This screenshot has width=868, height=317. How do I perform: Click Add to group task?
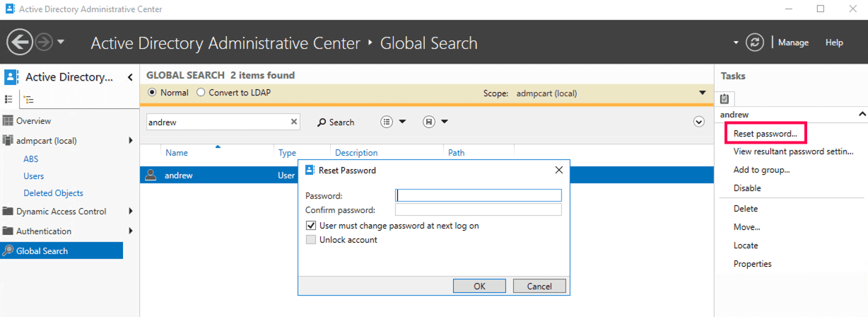point(762,170)
